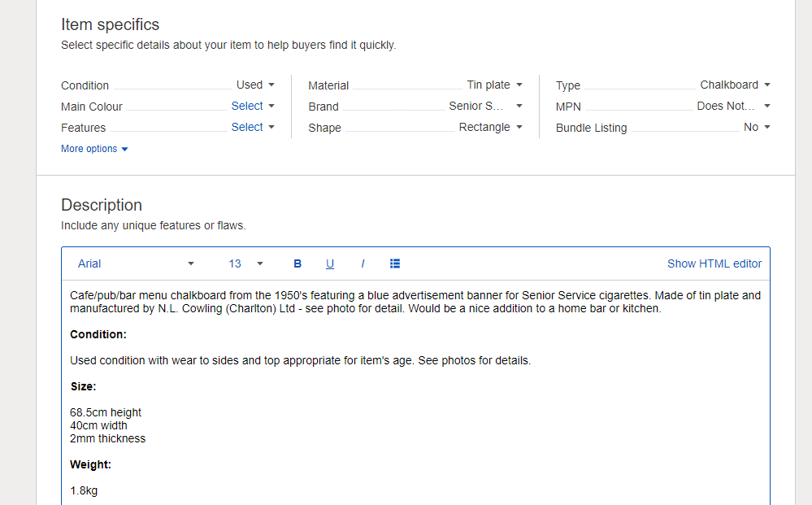This screenshot has height=505, width=812.
Task: Apply italic formatting with the I button
Action: coord(363,263)
